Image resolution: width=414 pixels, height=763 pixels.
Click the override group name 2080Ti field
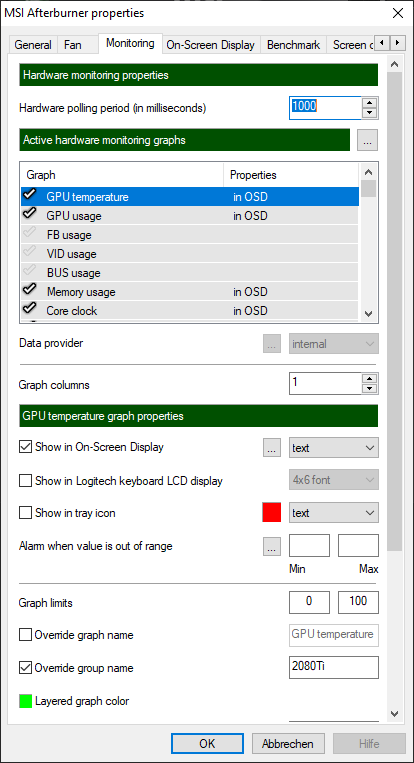point(334,667)
